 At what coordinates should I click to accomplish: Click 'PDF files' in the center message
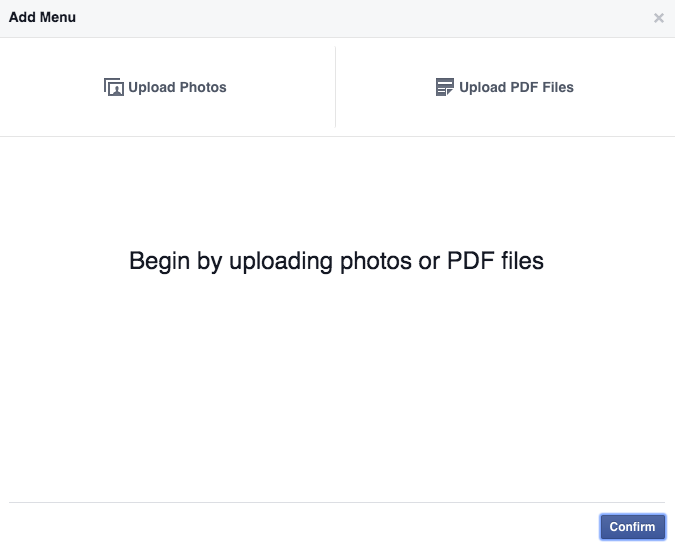click(x=495, y=261)
